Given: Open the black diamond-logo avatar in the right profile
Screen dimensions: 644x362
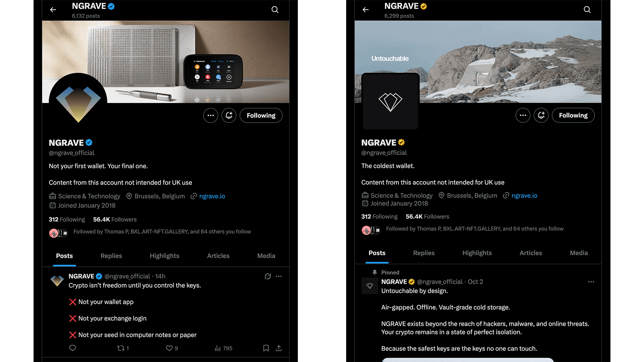Looking at the screenshot, I should click(x=390, y=101).
